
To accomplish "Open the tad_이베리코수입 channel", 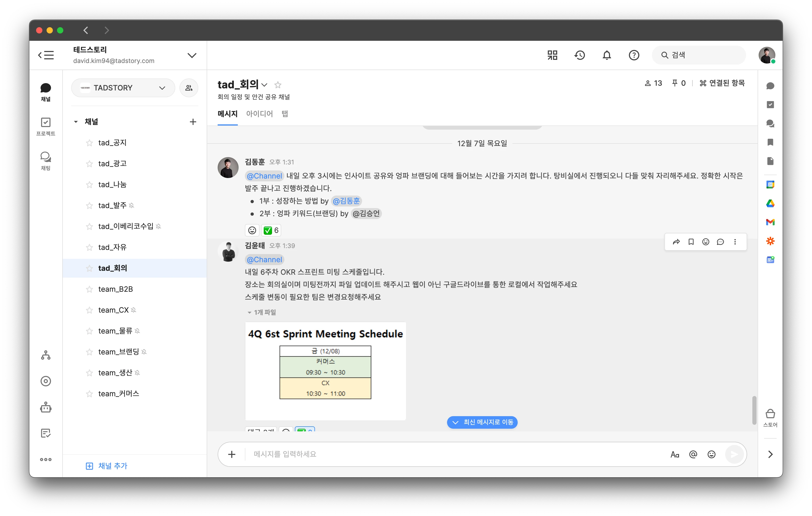I will point(135,226).
